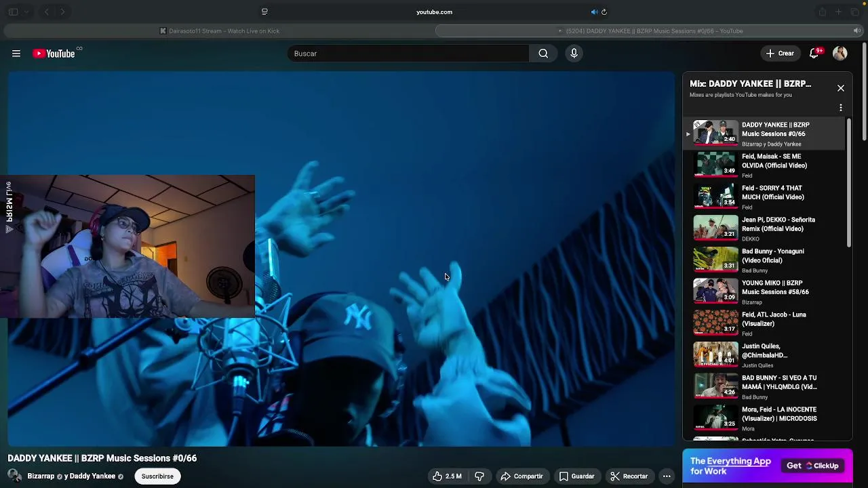The image size is (868, 488).
Task: Select Feid - SORRY 4 THAT MUCH title
Action: coord(773,192)
